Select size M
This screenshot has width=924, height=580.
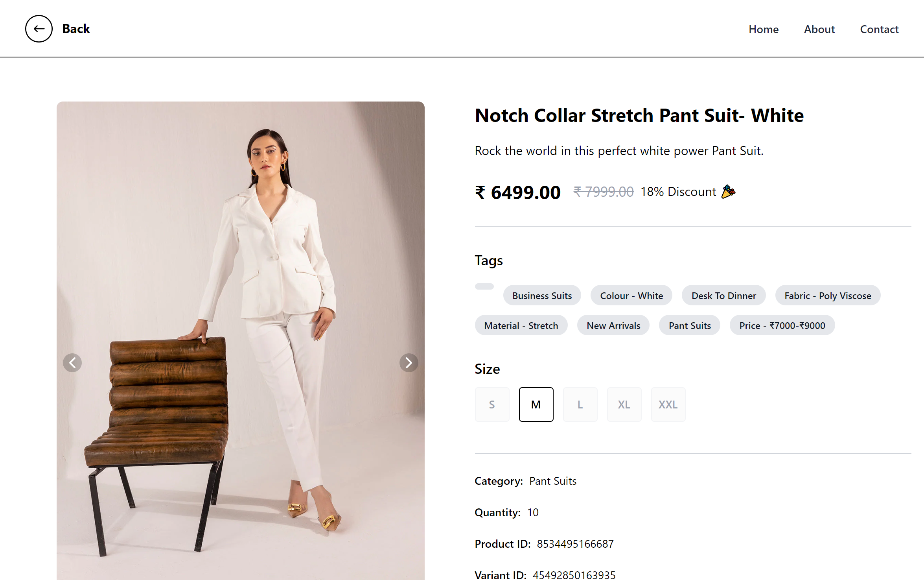pyautogui.click(x=536, y=404)
